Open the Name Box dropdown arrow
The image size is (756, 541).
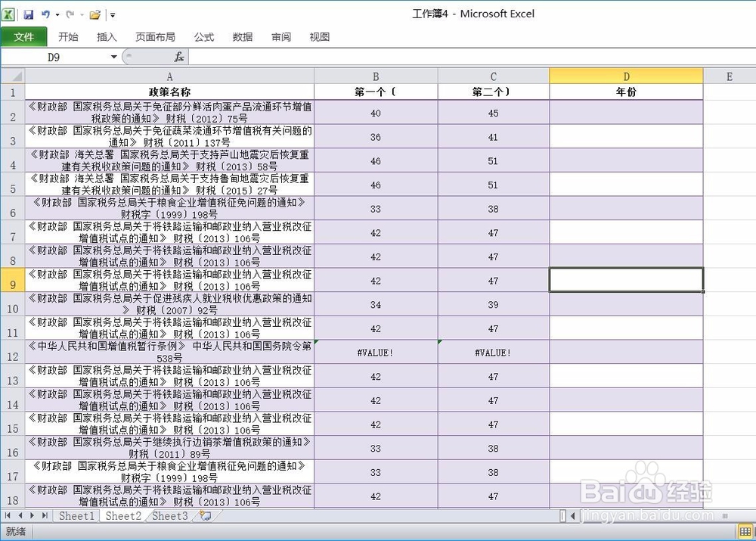coord(113,56)
